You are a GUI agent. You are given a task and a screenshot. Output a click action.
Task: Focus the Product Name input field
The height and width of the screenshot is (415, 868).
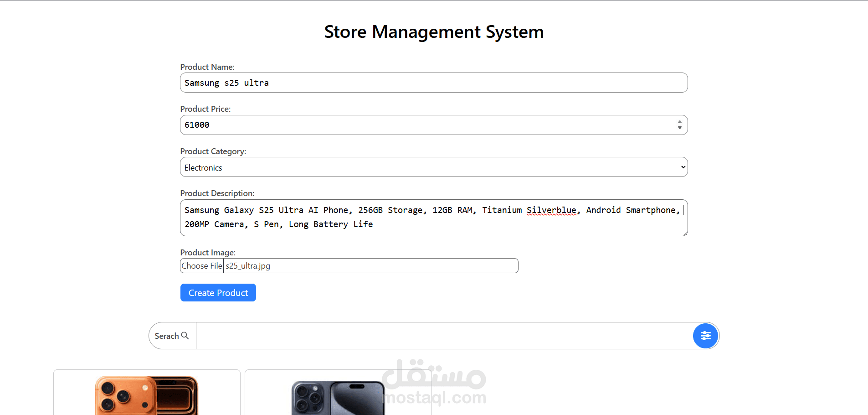click(x=434, y=83)
